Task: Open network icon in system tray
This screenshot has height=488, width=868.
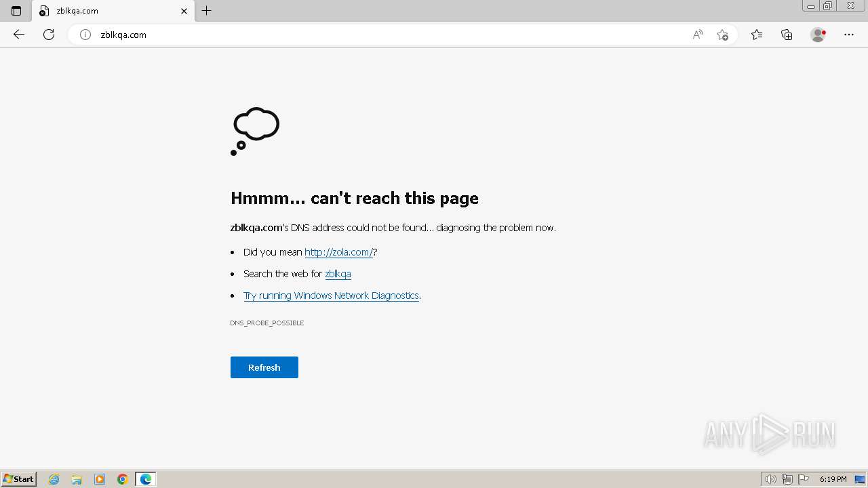Action: pos(787,479)
